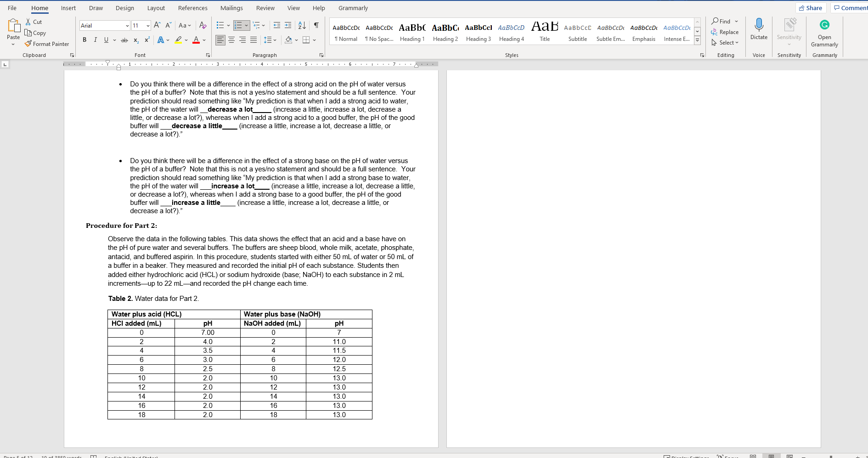The image size is (868, 458).
Task: Open the Mailings ribbon tab
Action: [x=231, y=8]
